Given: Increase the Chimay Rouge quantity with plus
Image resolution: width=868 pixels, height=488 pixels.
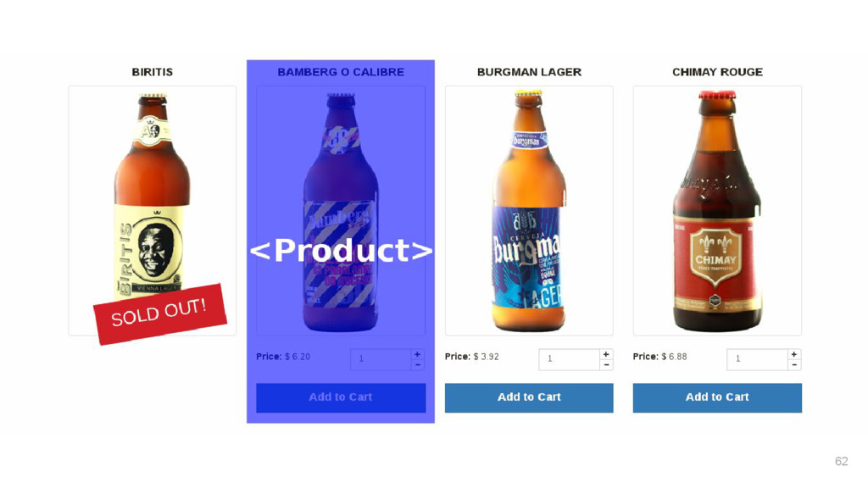Looking at the screenshot, I should (x=794, y=354).
